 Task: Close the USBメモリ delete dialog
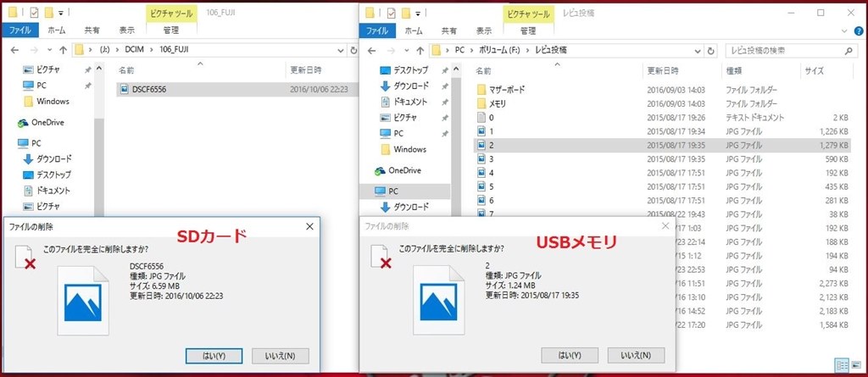[665, 226]
